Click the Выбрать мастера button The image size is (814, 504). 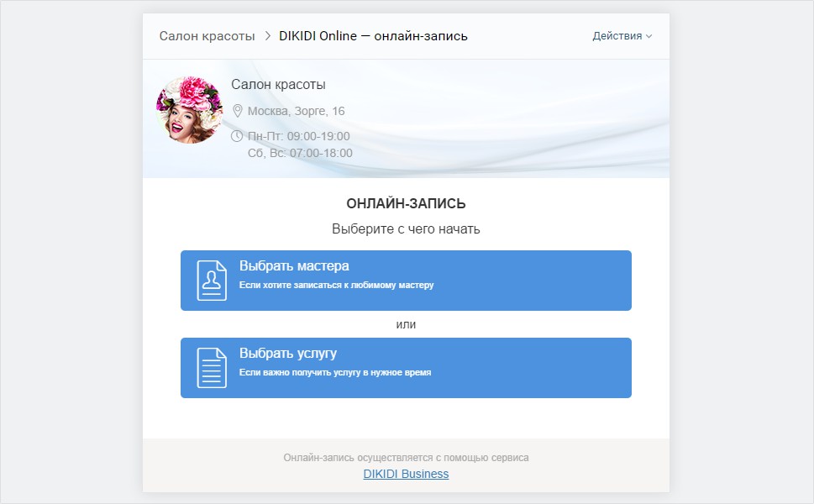click(x=406, y=281)
